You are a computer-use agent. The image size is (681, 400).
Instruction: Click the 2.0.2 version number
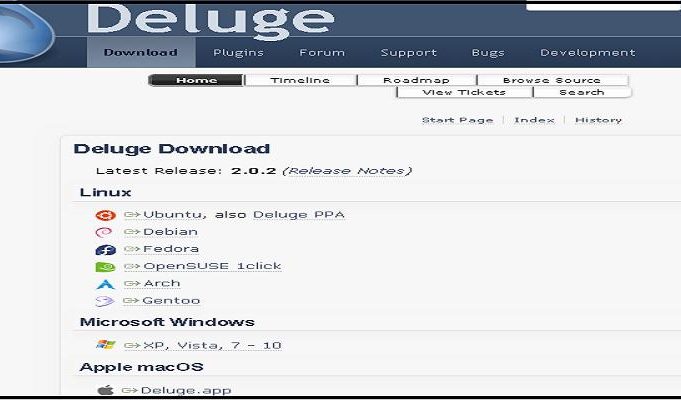coord(253,171)
